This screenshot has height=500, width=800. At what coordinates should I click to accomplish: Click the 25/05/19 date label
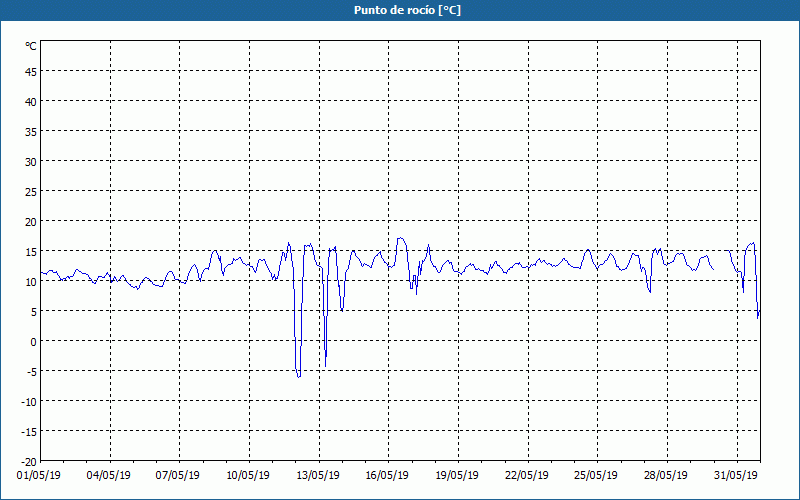tap(596, 475)
